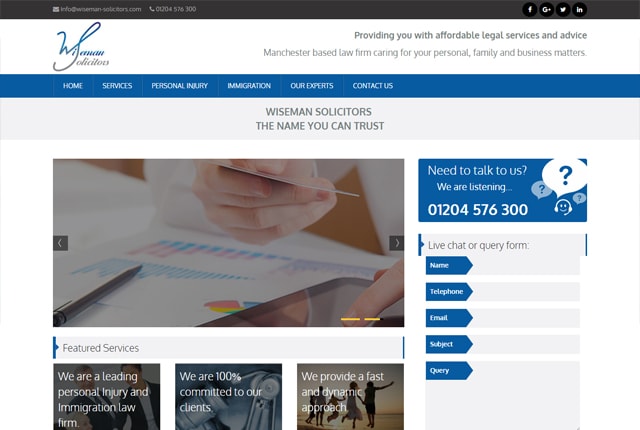
Task: Open the Google Plus social icon
Action: [547, 9]
